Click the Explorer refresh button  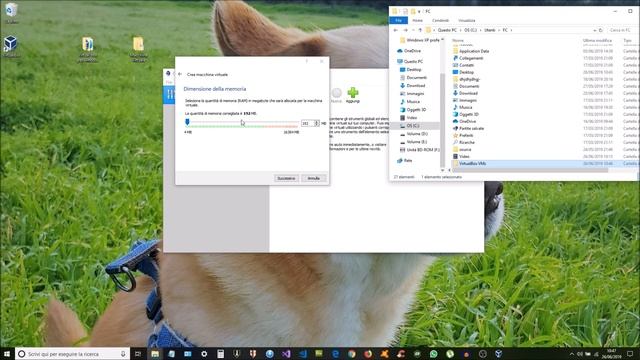point(601,30)
